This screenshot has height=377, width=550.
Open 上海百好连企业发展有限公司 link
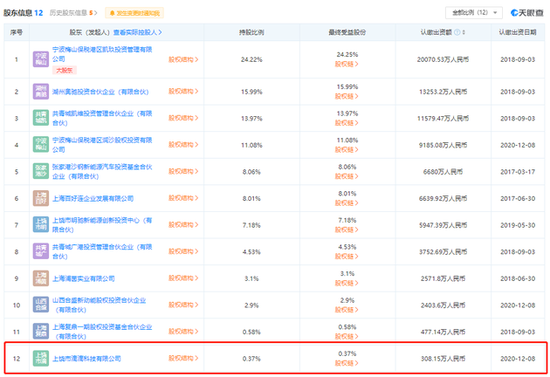[93, 198]
